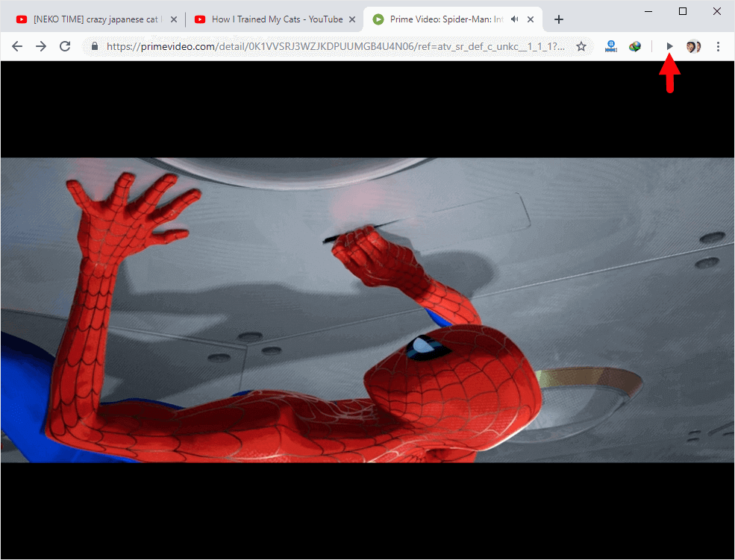Viewport: 735px width, 560px height.
Task: Open the media control play button in toolbar
Action: tap(670, 46)
